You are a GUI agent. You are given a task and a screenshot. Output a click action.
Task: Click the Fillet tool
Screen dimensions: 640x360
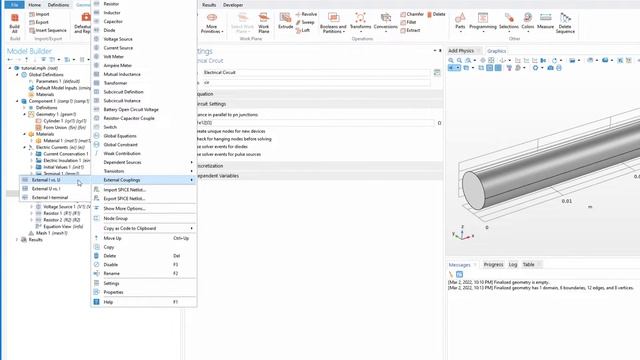click(x=408, y=22)
